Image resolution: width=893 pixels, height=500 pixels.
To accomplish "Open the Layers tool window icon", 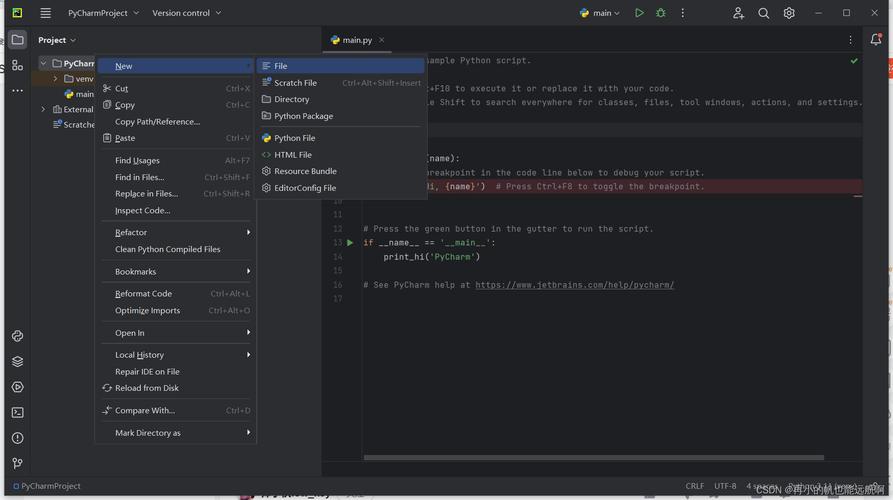I will (x=18, y=361).
